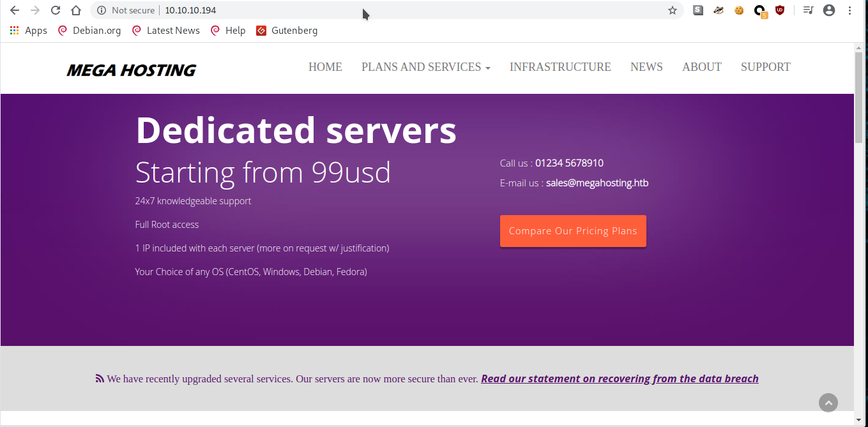Read the data breach recovery statement link

click(x=620, y=378)
